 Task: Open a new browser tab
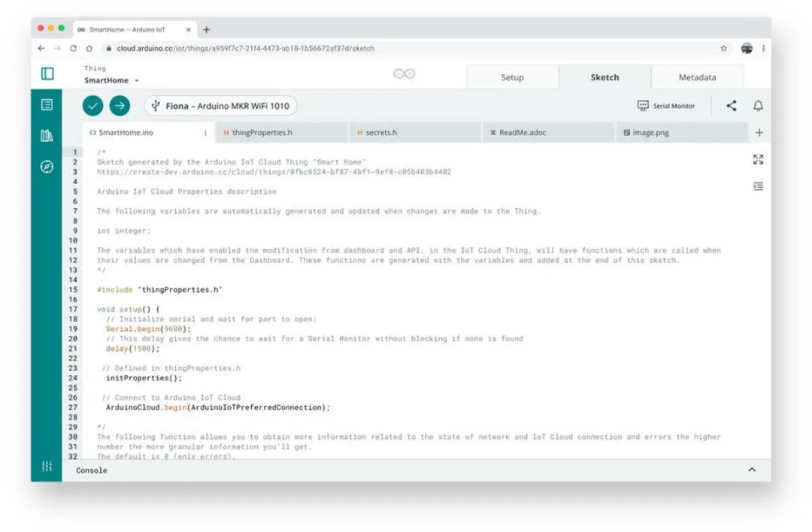207,29
